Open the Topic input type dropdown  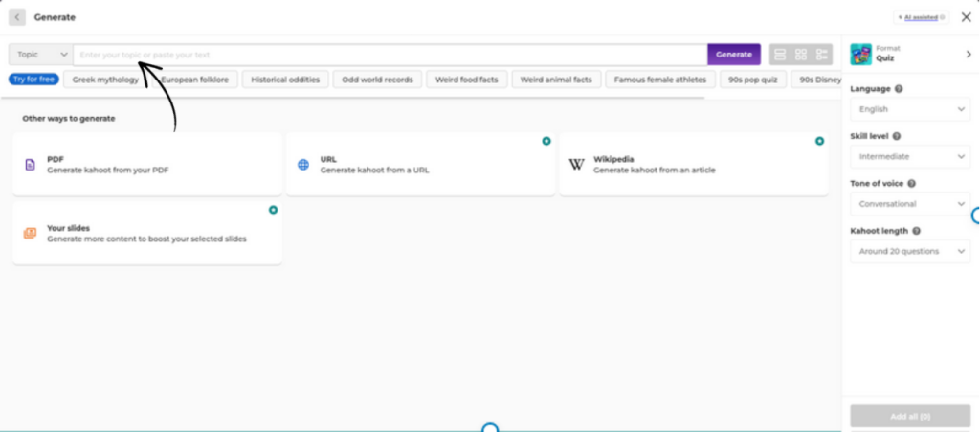tap(41, 55)
